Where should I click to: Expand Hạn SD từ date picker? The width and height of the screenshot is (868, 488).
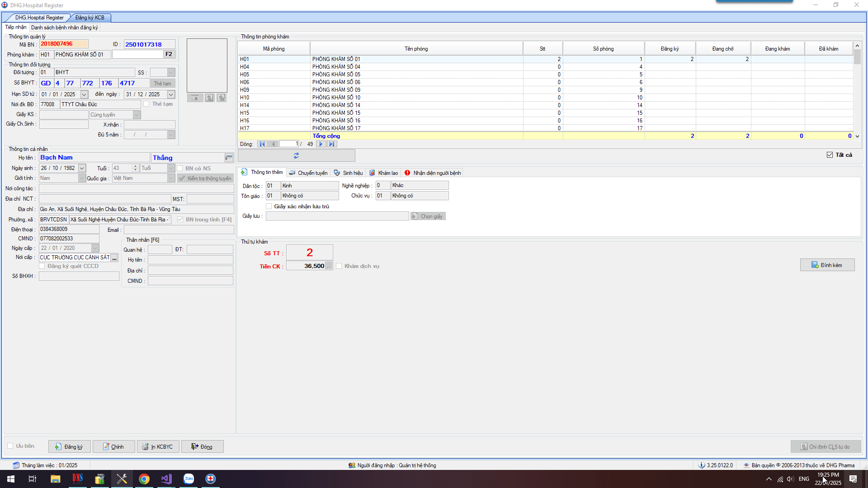click(x=84, y=94)
